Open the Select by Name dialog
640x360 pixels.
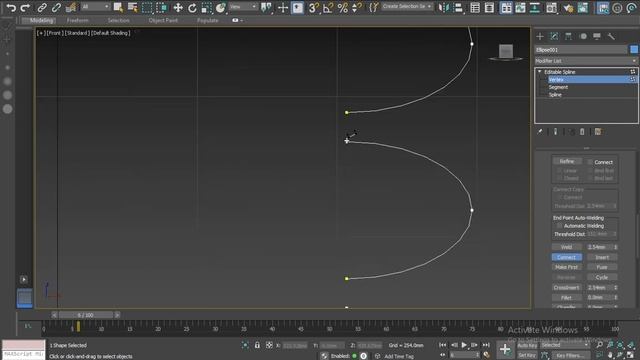tap(133, 7)
